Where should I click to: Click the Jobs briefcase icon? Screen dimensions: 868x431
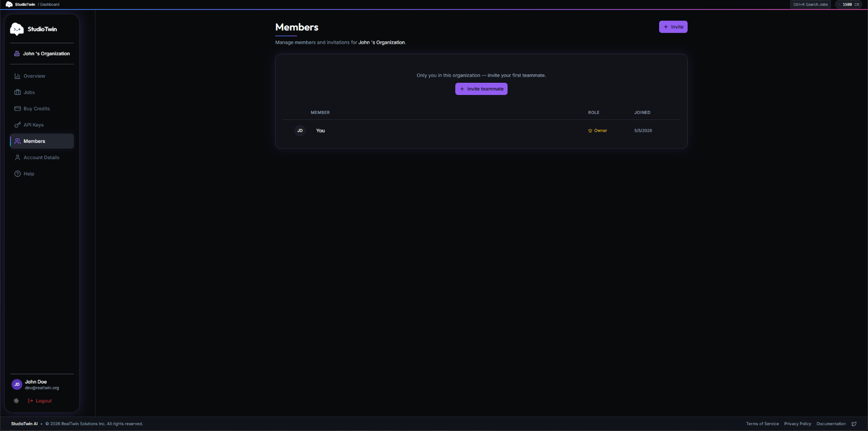tap(18, 92)
